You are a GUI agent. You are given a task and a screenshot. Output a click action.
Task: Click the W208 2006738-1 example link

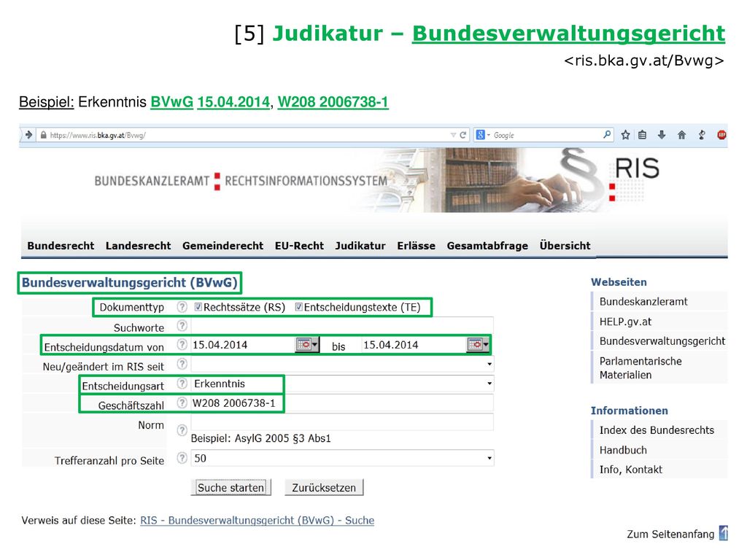coord(333,102)
